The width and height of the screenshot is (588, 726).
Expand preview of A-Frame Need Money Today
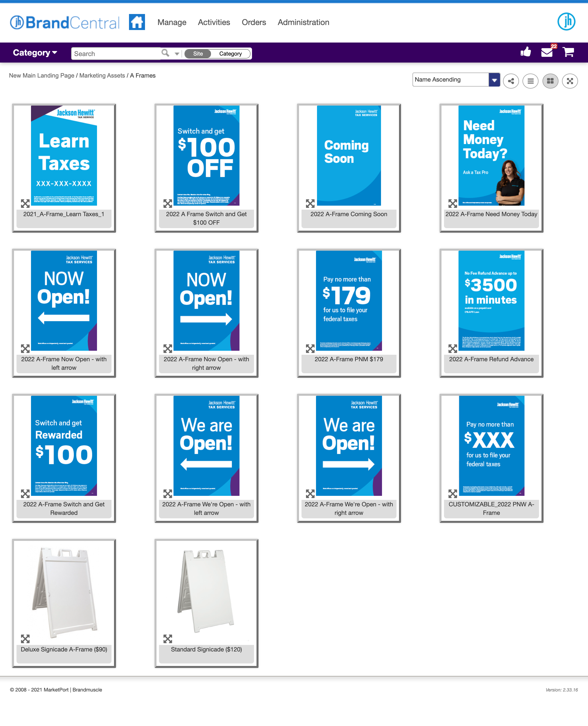(453, 203)
